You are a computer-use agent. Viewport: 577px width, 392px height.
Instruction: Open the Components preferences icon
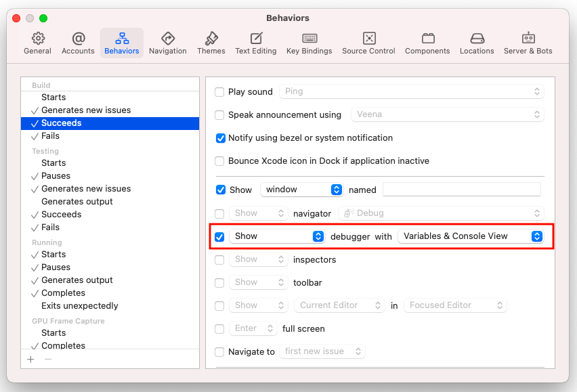(x=427, y=42)
